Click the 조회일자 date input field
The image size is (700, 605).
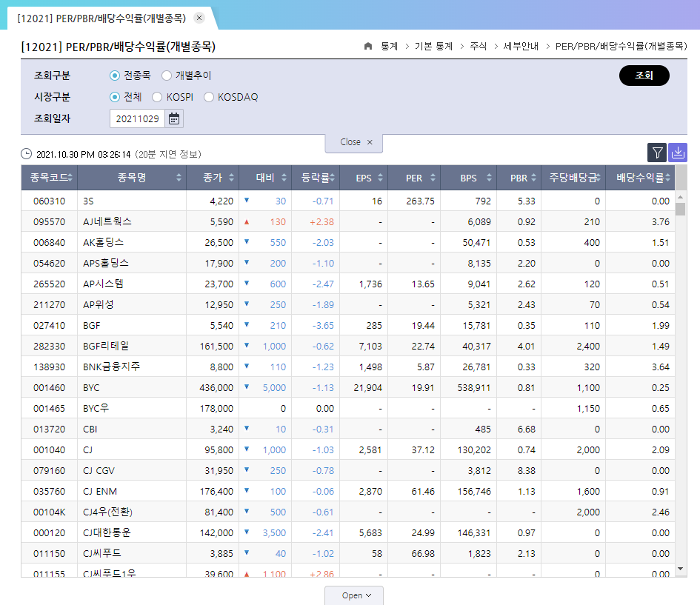coord(138,118)
